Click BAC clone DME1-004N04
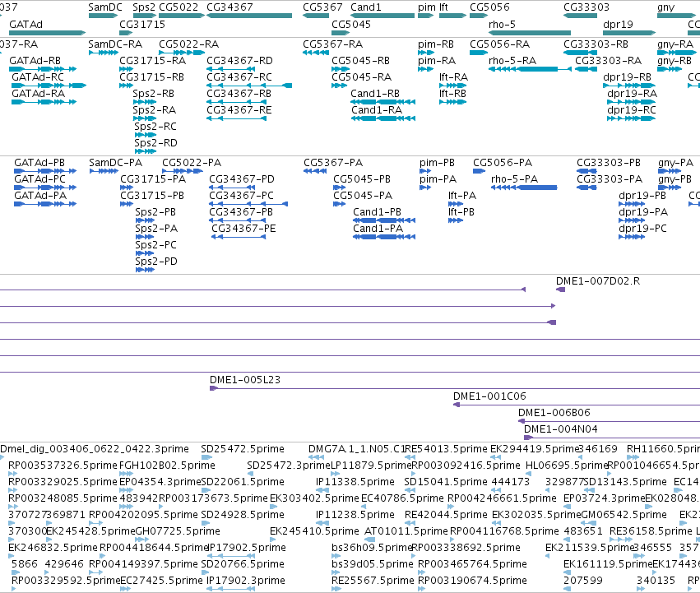 point(612,438)
